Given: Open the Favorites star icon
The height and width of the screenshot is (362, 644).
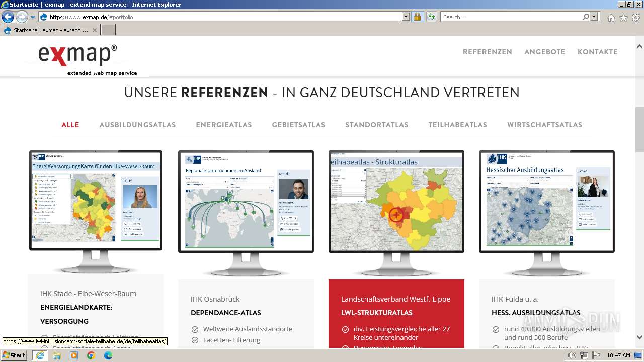Looking at the screenshot, I should point(623,18).
